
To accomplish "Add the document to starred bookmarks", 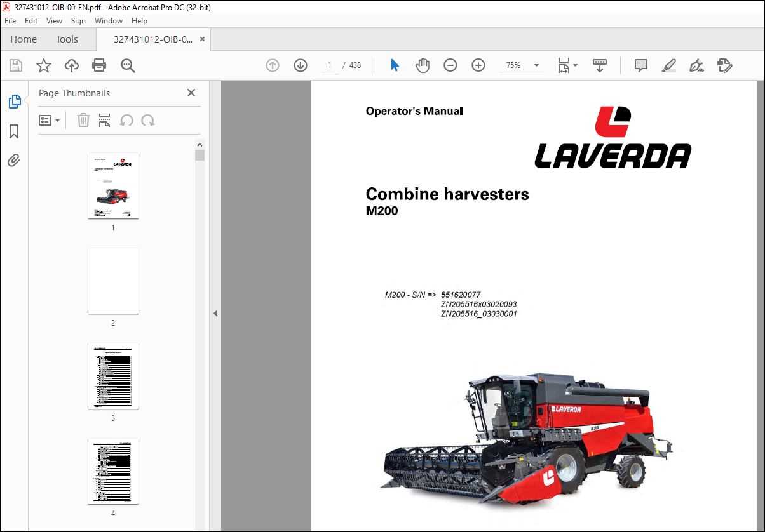I will (43, 65).
